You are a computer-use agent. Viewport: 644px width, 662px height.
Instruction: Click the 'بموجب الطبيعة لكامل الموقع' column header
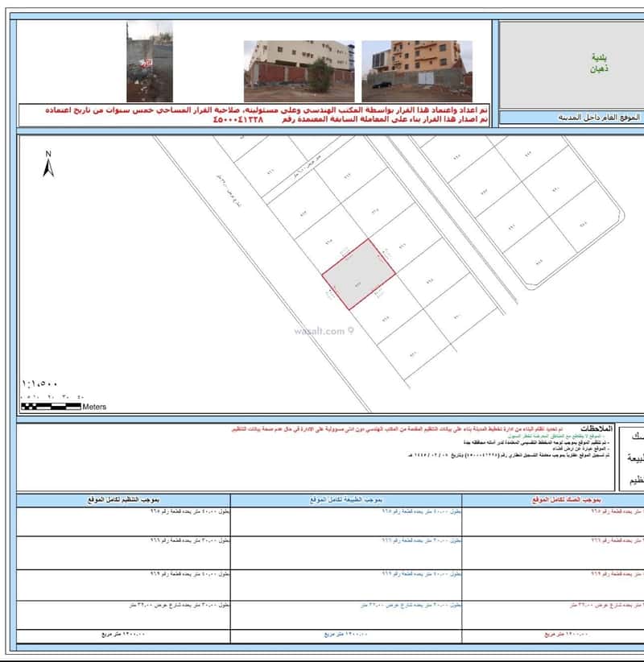345,500
